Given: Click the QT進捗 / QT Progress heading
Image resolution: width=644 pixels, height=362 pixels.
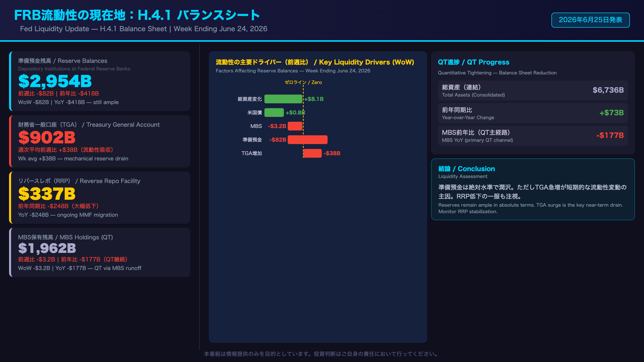Looking at the screenshot, I should coord(473,62).
